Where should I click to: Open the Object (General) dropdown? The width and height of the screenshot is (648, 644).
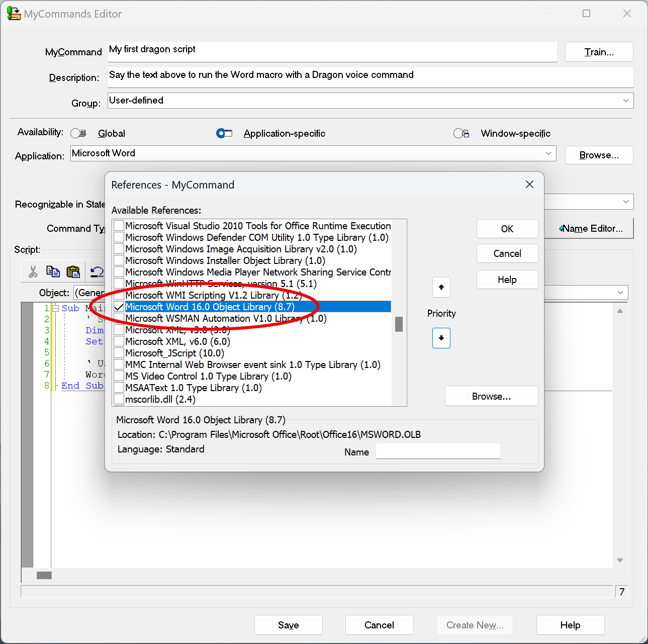pos(89,293)
